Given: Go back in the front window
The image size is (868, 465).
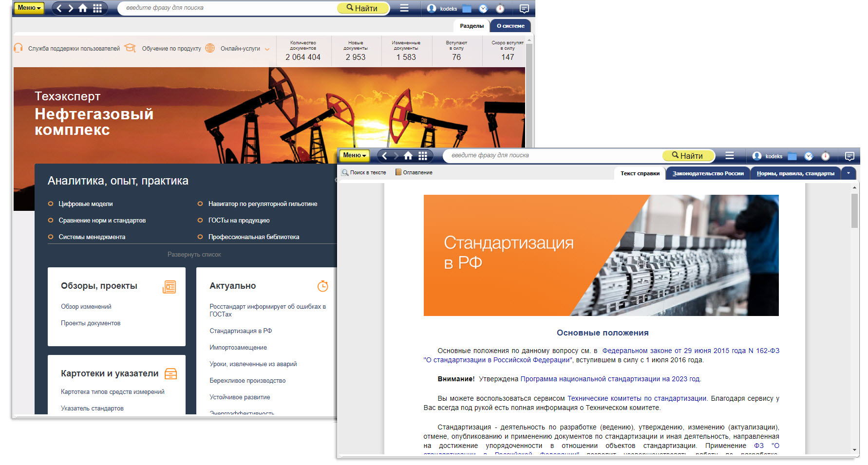Looking at the screenshot, I should pyautogui.click(x=385, y=156).
